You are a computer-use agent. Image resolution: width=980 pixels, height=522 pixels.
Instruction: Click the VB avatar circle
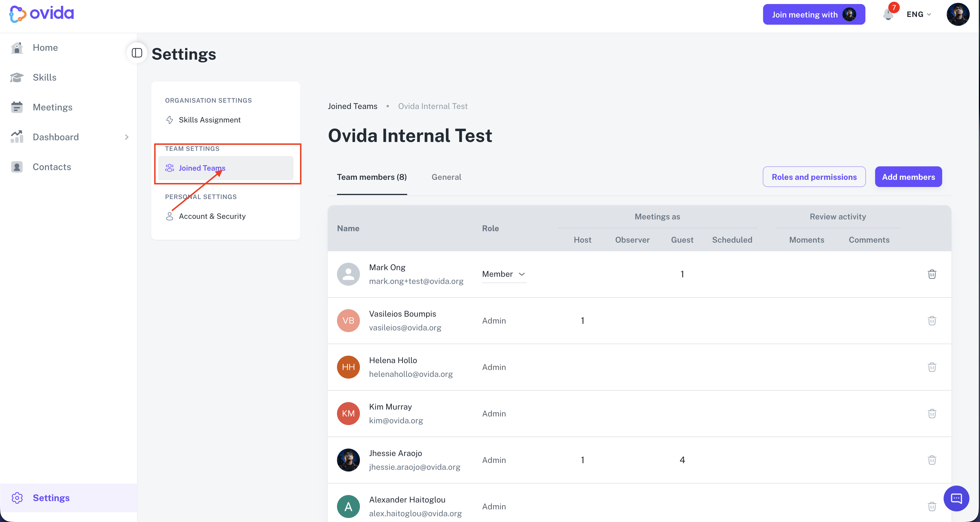point(348,321)
